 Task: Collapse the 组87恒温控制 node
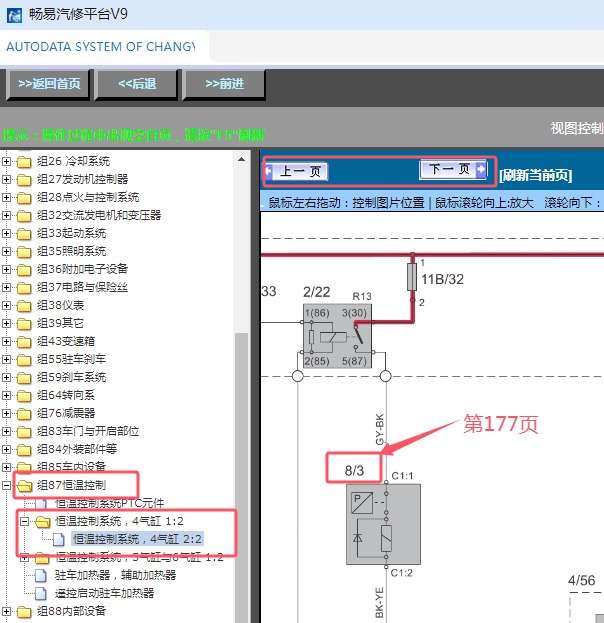point(6,486)
